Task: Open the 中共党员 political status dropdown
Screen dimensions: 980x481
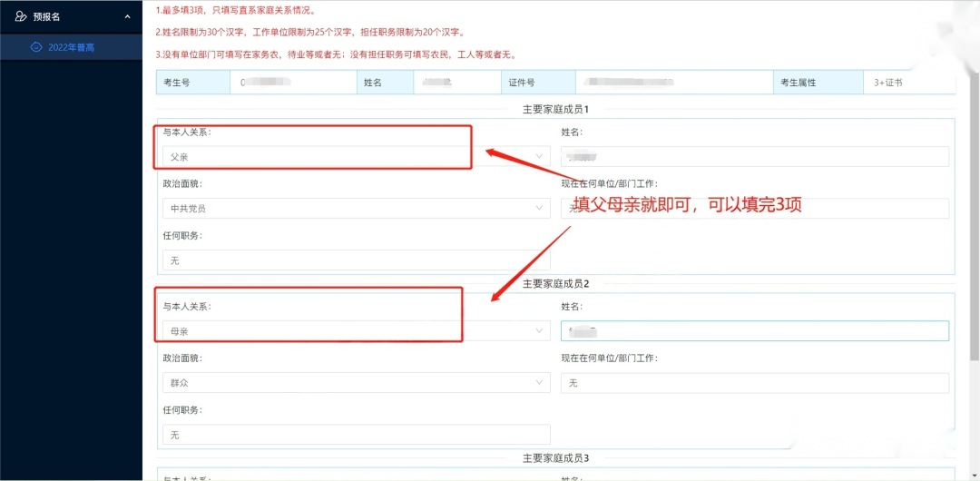Action: (354, 208)
